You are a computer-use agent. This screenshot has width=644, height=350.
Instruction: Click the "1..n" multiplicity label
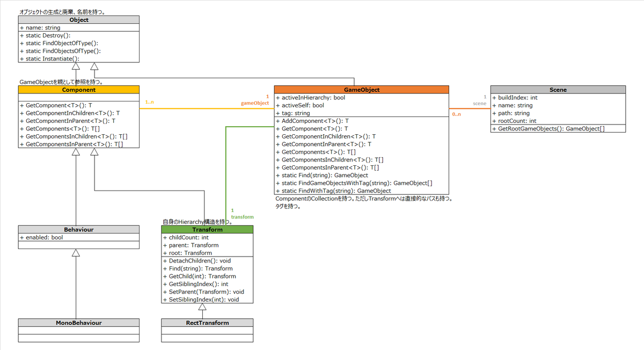point(151,102)
